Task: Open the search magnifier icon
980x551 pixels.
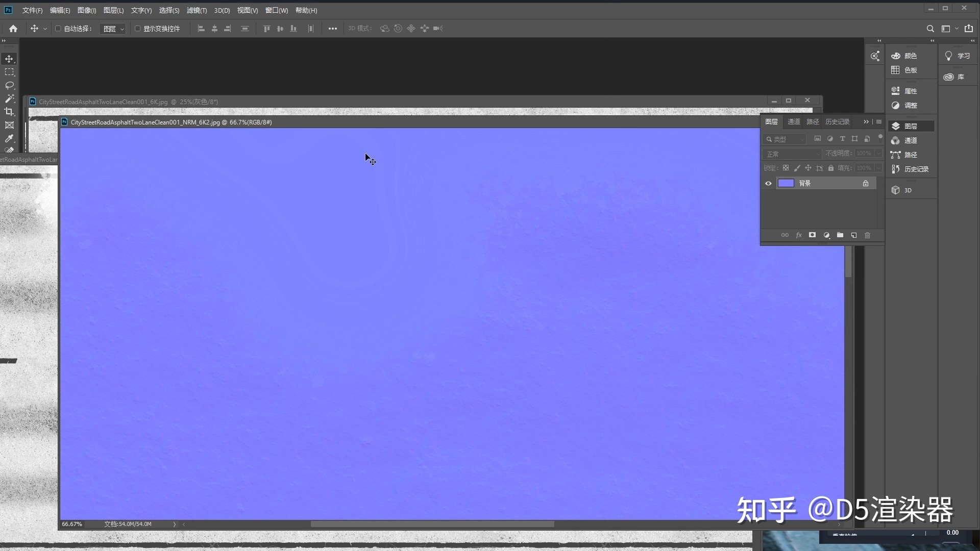Action: pyautogui.click(x=930, y=29)
